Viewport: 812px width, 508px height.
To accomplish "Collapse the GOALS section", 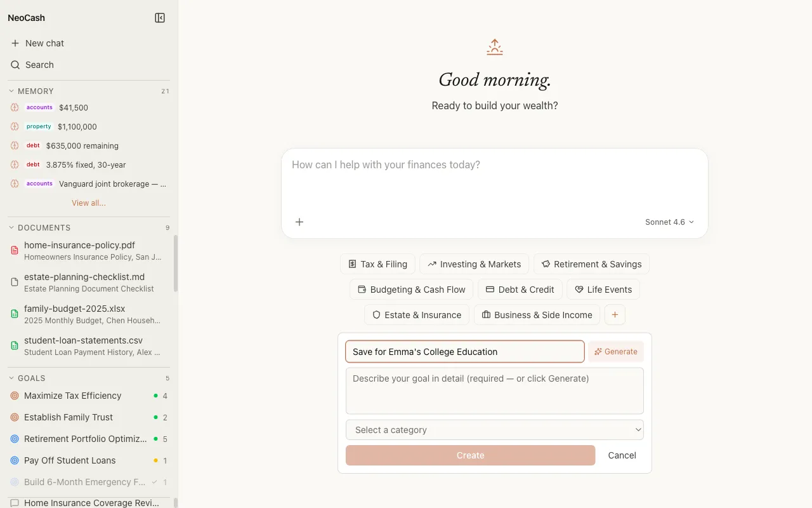I will click(11, 378).
